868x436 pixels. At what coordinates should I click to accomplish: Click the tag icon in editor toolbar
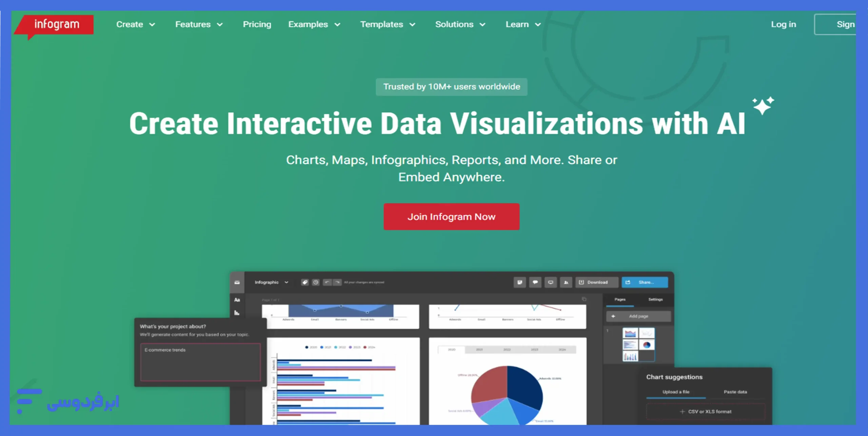click(305, 282)
